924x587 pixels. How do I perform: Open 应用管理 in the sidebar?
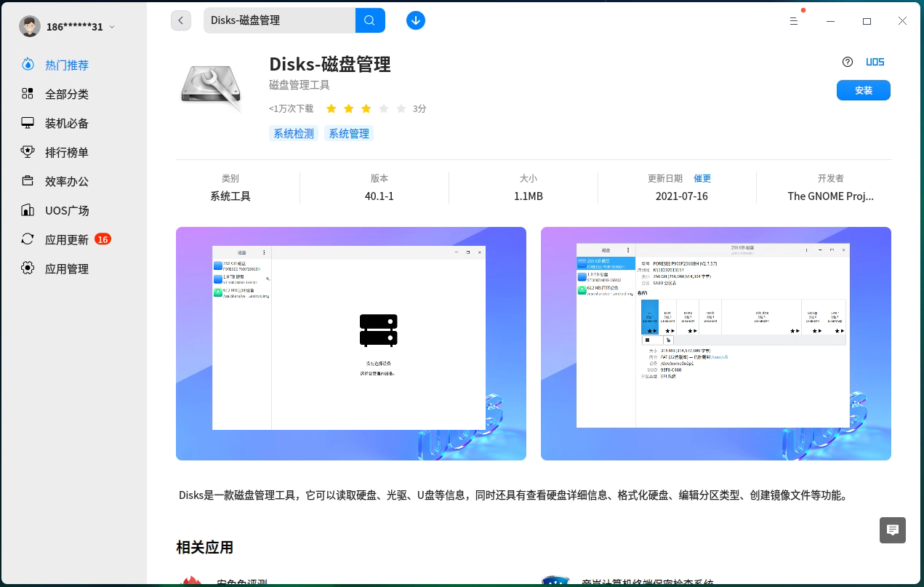click(66, 268)
